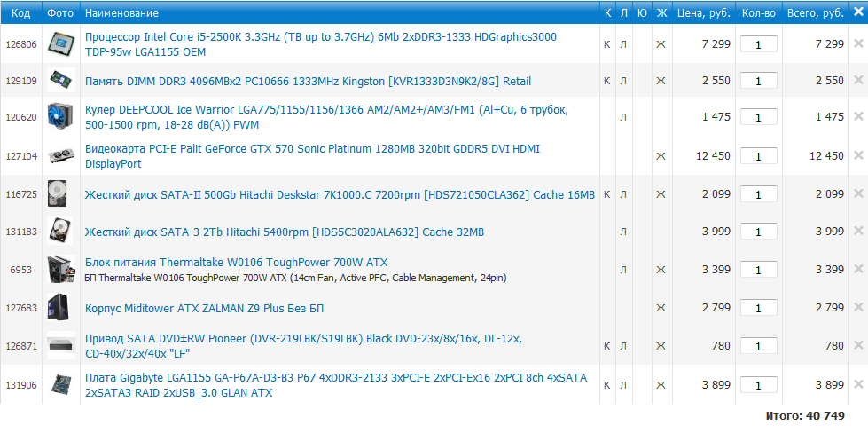This screenshot has height=433, width=868.
Task: Sort by the Цена, руб. column
Action: point(702,12)
